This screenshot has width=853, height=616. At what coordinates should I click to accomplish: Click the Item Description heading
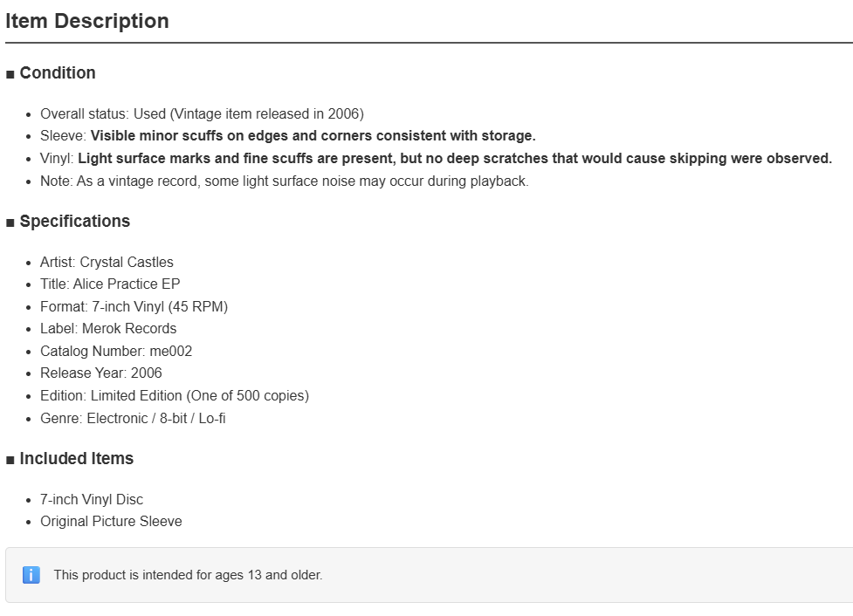(x=87, y=21)
